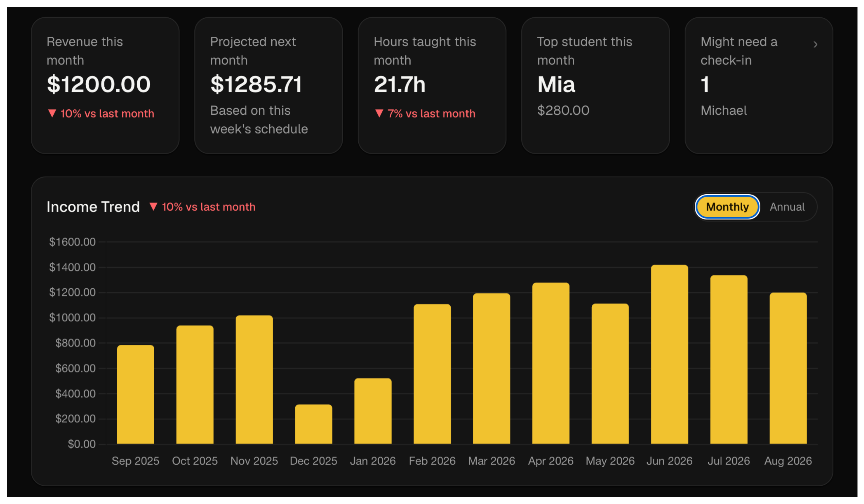Click the Hours taught this month title
Viewport: 864px width, 504px height.
425,51
